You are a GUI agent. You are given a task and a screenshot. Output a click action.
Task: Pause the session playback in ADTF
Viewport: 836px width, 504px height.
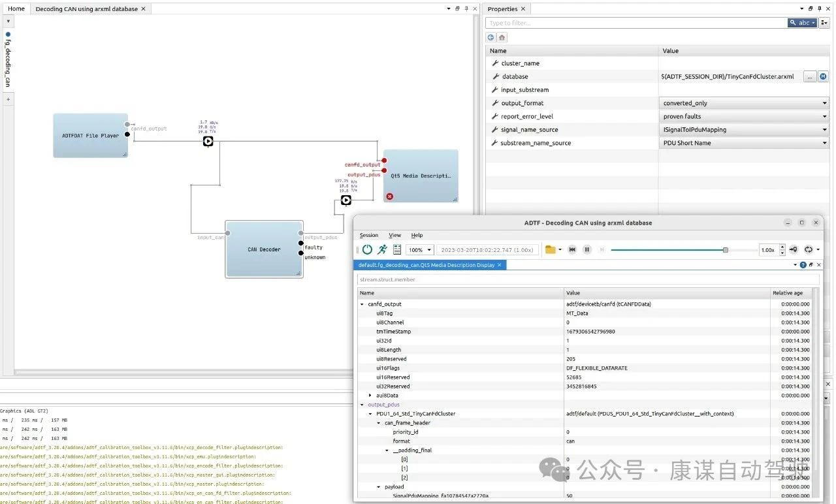pyautogui.click(x=586, y=249)
